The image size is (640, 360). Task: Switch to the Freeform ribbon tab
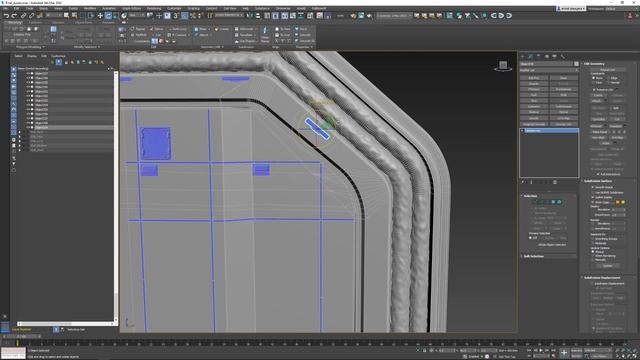click(36, 22)
